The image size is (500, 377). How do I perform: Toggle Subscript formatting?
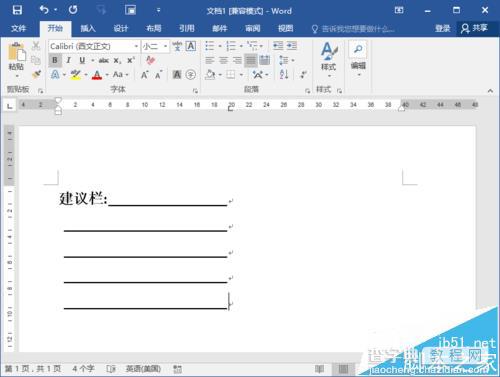[x=117, y=60]
